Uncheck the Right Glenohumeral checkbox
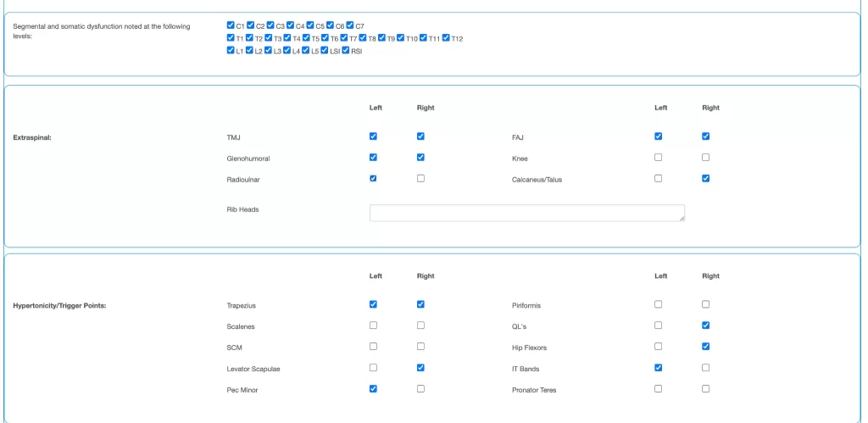Image resolution: width=868 pixels, height=423 pixels. coord(420,157)
